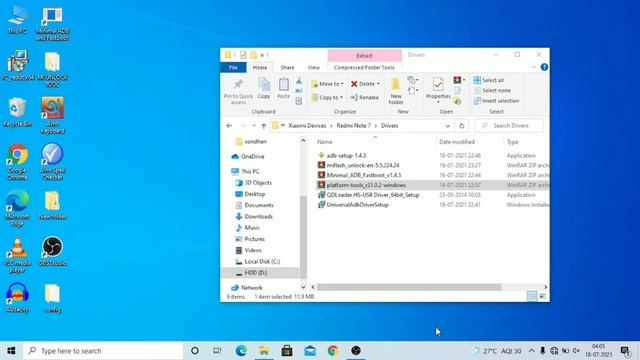Open the Recent locations dropdown arrow
This screenshot has height=360, width=640.
[254, 126]
